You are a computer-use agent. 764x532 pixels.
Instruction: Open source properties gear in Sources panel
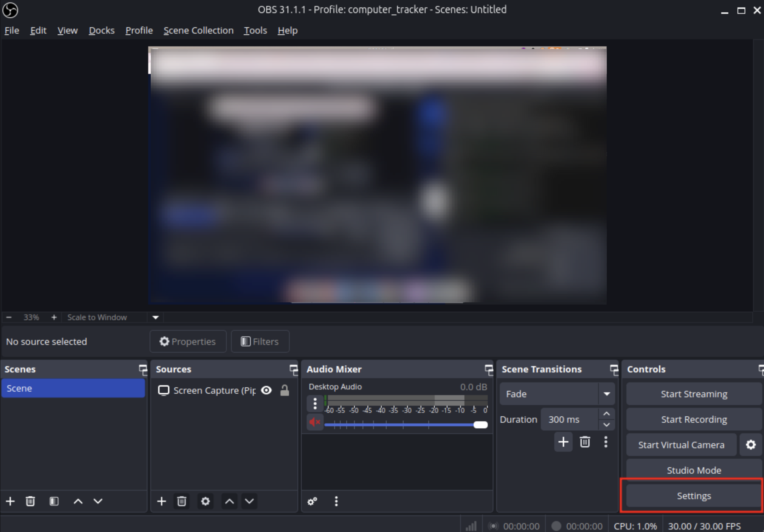coord(206,501)
